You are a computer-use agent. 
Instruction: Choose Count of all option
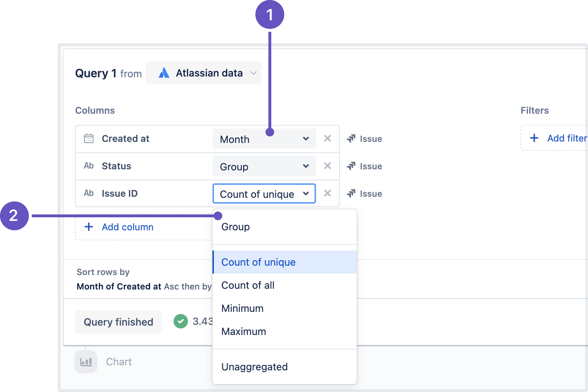(x=248, y=286)
